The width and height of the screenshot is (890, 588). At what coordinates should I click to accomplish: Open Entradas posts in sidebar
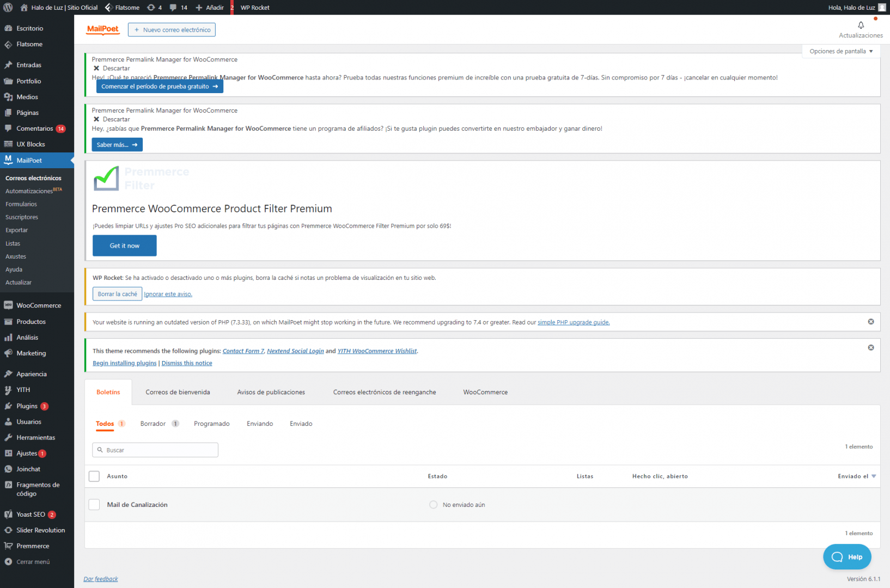(x=29, y=65)
